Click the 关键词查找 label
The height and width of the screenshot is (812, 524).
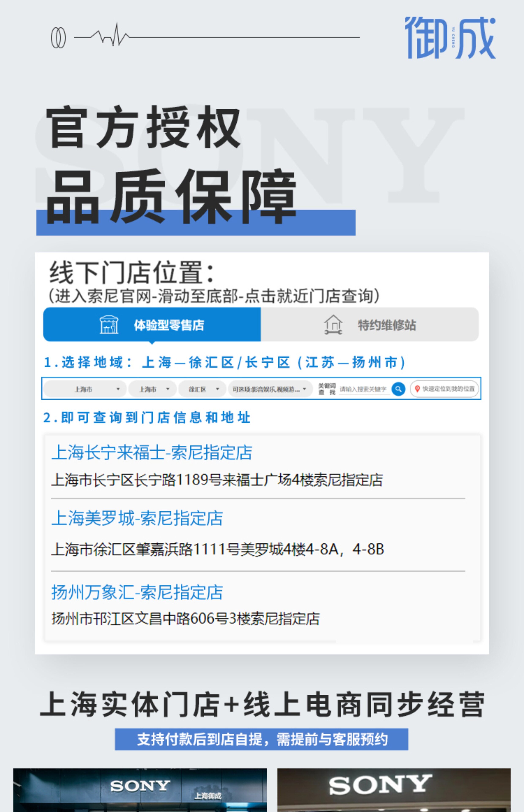327,389
